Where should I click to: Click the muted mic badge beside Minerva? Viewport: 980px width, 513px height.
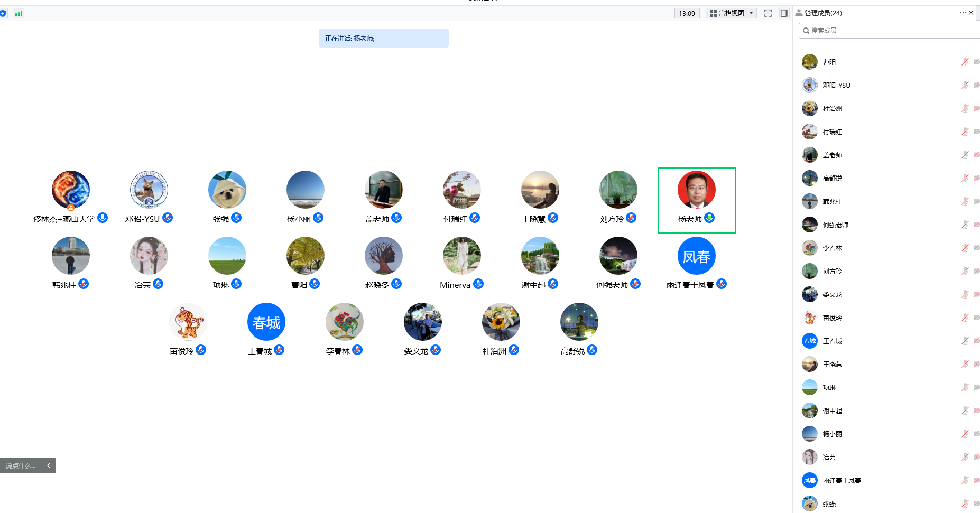[478, 284]
